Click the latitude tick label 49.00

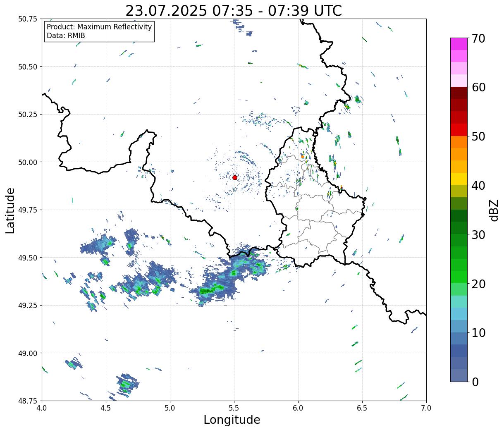coord(28,353)
